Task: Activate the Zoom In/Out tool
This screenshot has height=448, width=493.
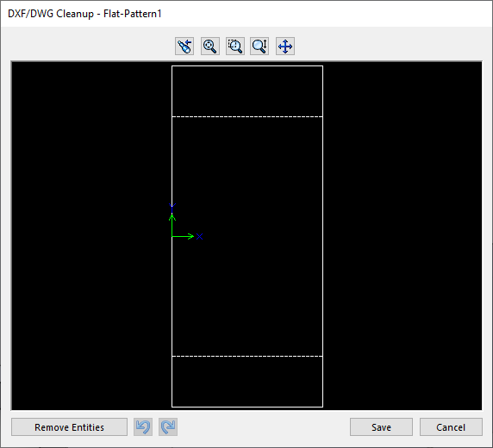Action: (x=259, y=47)
